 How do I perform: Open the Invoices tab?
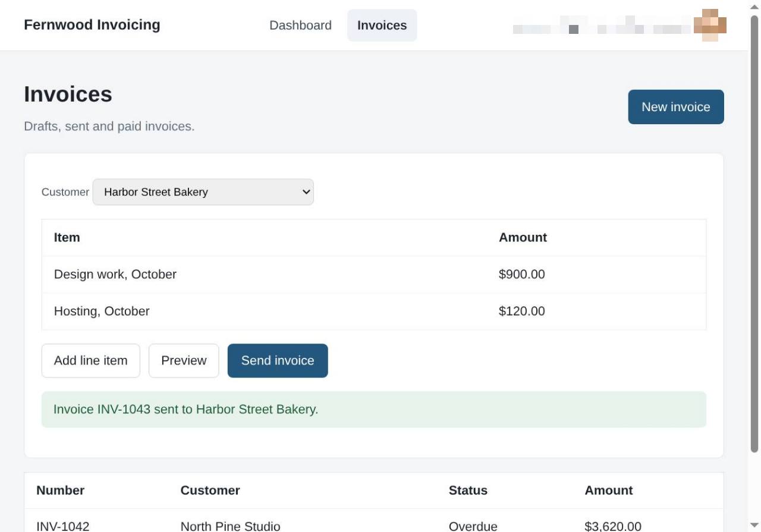(x=382, y=26)
